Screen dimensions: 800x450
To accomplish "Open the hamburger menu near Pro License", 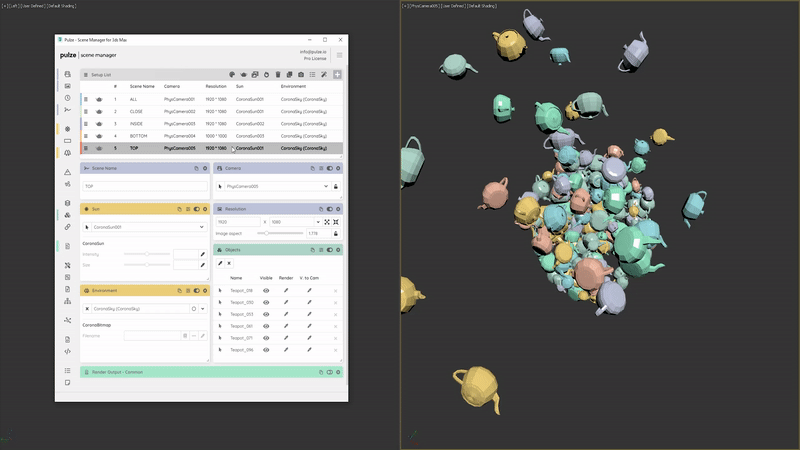I will (339, 55).
